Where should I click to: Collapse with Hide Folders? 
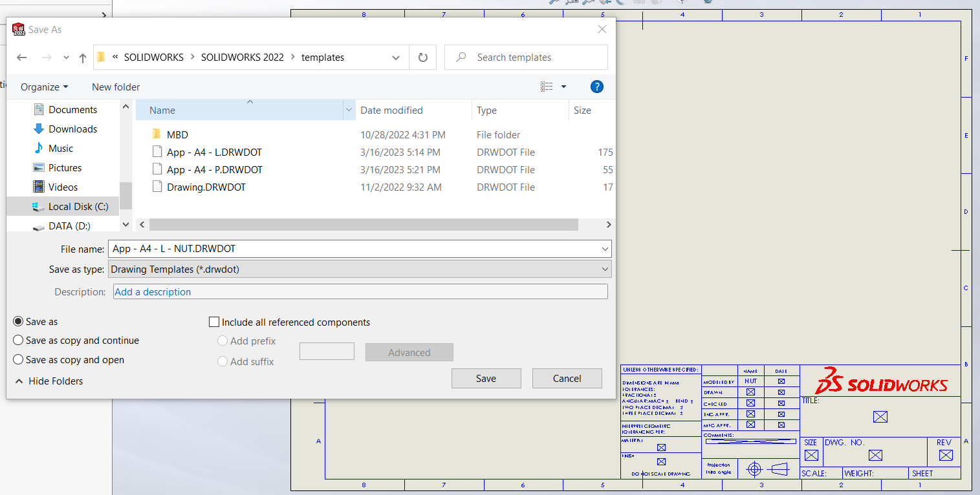tap(49, 381)
